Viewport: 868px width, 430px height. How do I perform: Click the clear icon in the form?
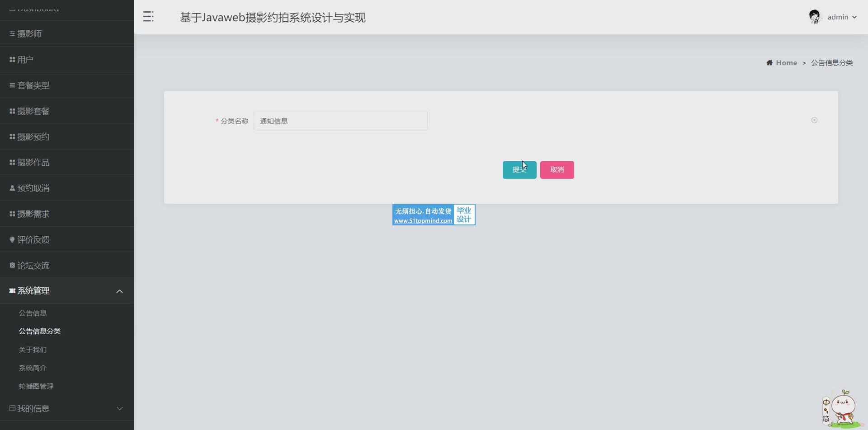click(x=814, y=120)
